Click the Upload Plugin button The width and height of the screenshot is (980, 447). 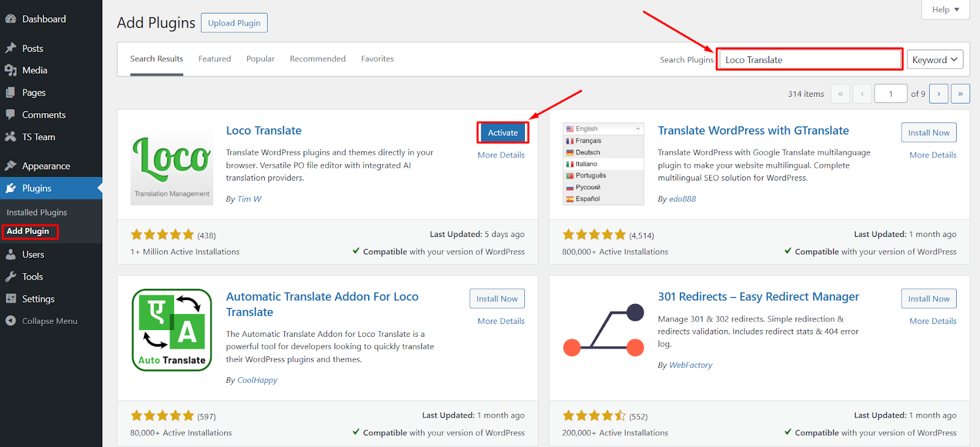234,23
